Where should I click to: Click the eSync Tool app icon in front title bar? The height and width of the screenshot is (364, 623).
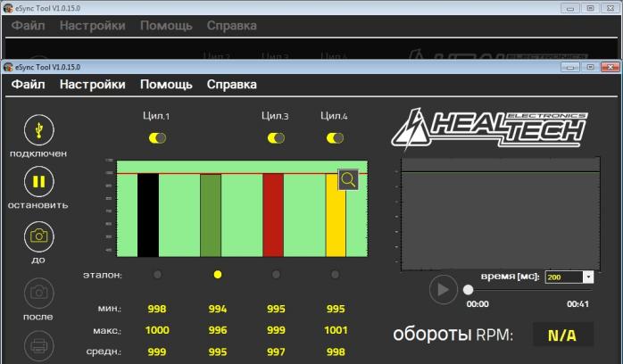[x=8, y=67]
